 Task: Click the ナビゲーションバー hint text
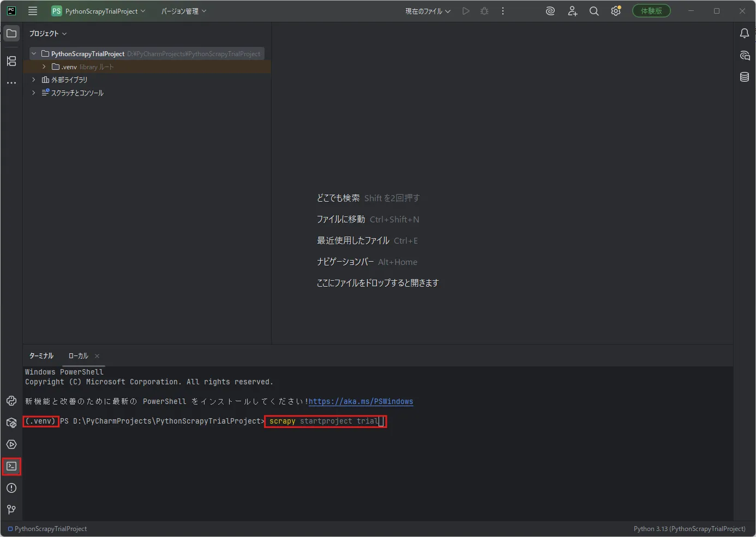[345, 262]
